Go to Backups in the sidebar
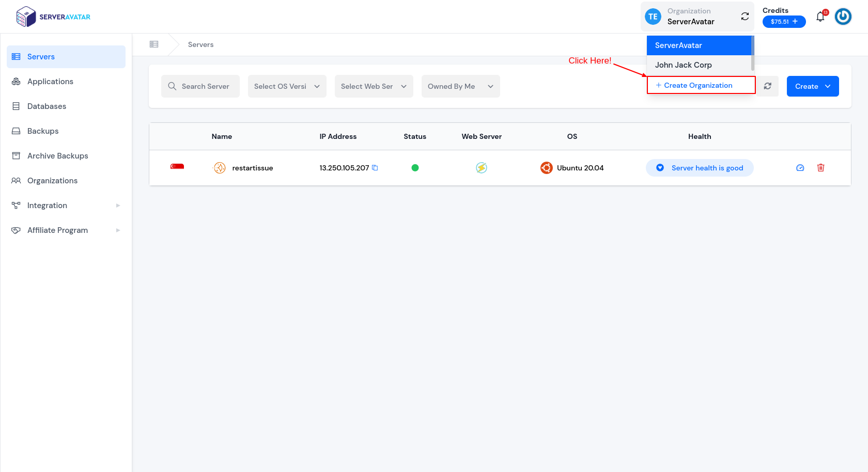The height and width of the screenshot is (472, 868). point(66,131)
